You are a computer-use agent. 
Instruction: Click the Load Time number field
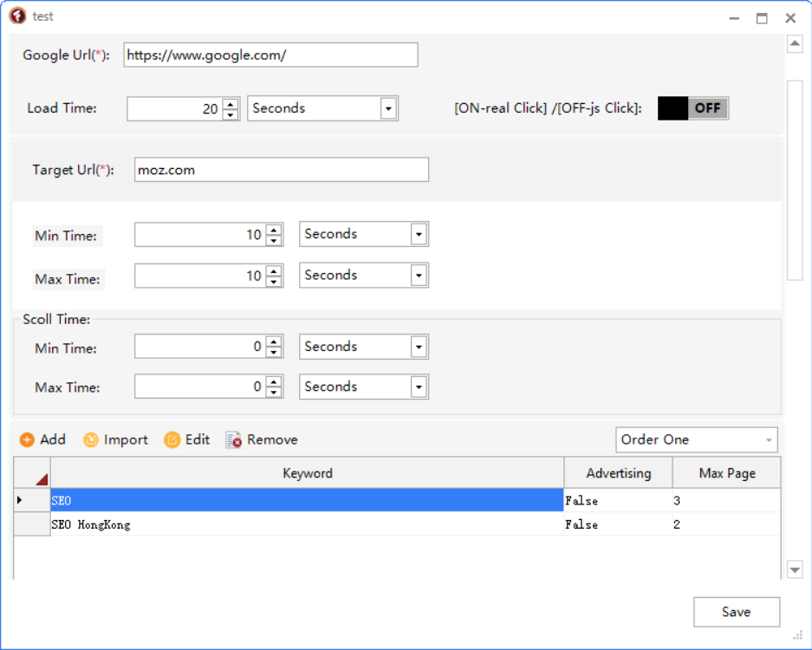tap(175, 108)
